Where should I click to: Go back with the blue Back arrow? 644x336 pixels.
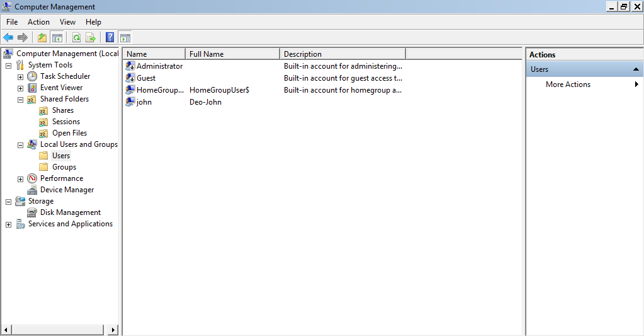coord(8,38)
